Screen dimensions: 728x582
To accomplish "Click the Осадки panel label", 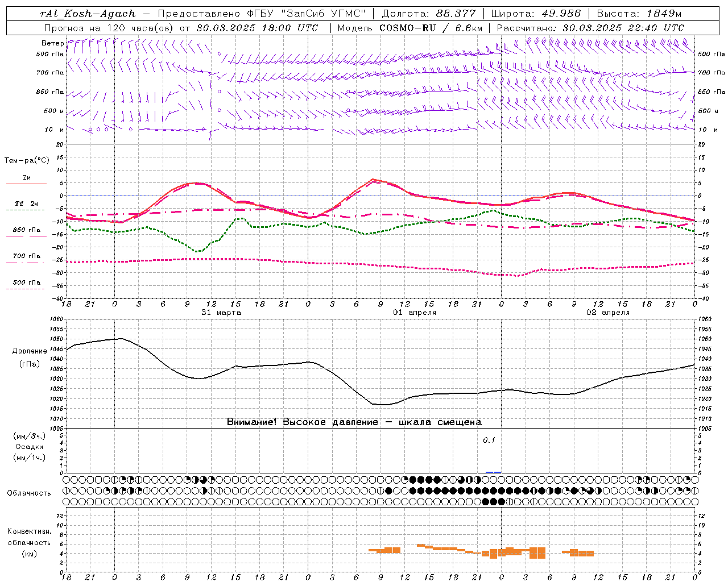I will 30,447.
